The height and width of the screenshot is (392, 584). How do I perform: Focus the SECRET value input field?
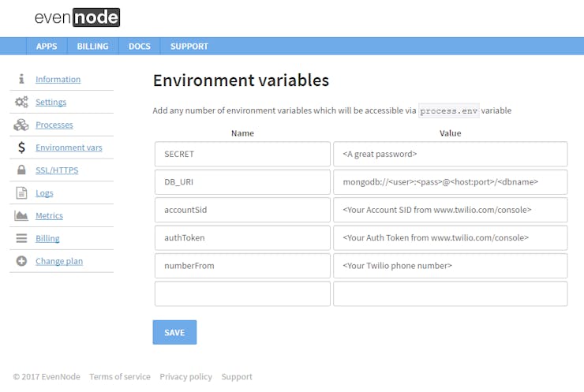click(450, 155)
